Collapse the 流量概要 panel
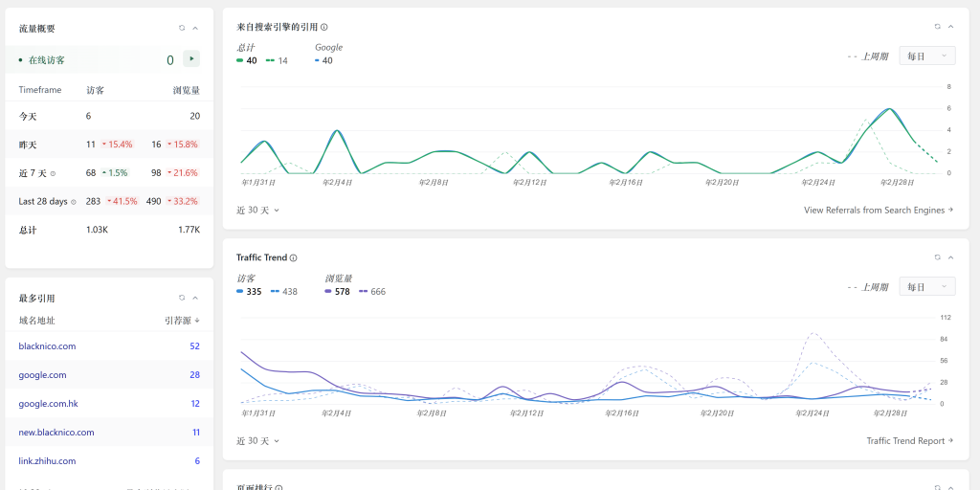This screenshot has height=490, width=980. coord(195,29)
